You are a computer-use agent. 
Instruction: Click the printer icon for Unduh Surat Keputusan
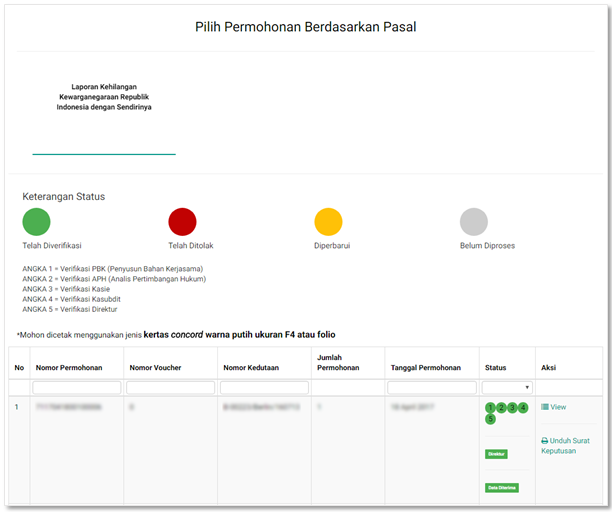tap(545, 440)
